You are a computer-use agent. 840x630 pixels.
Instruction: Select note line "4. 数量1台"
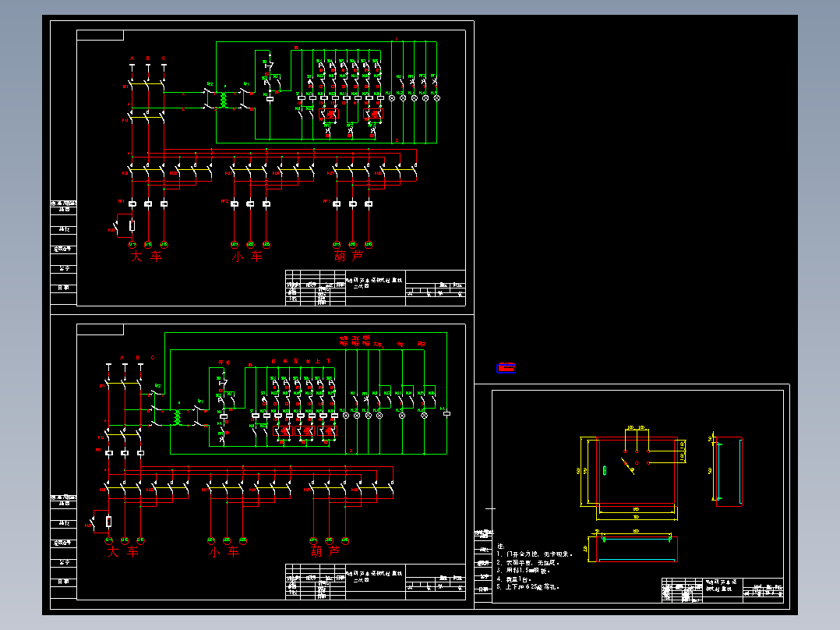coord(514,579)
